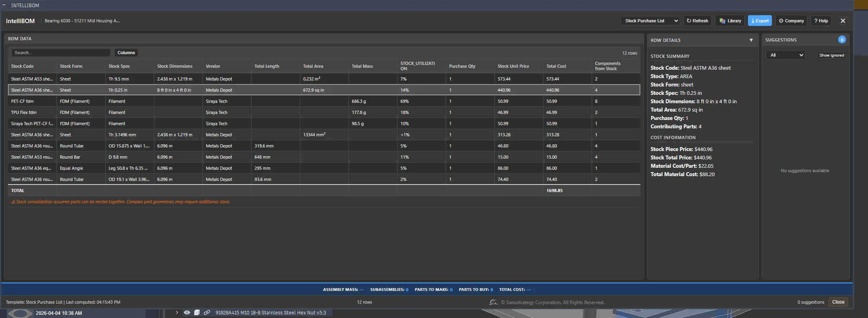Select the Th 3.1496 mm sheet row
The height and width of the screenshot is (318, 868).
(x=324, y=135)
